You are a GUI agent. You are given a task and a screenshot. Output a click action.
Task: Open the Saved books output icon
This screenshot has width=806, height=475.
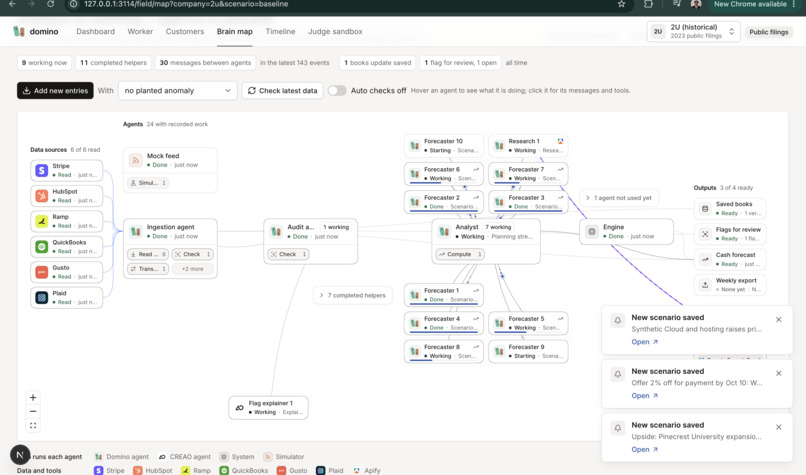click(x=705, y=209)
